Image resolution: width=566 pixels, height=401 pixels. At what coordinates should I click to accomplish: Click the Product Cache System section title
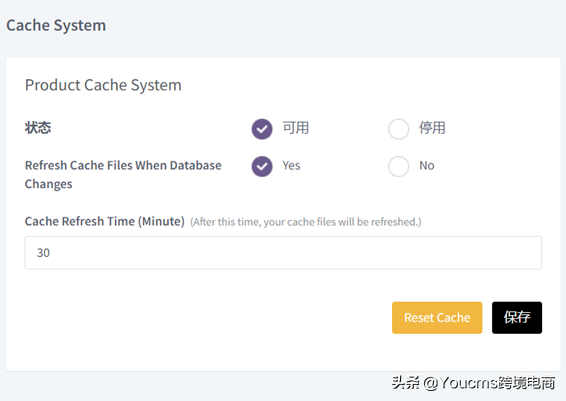103,86
